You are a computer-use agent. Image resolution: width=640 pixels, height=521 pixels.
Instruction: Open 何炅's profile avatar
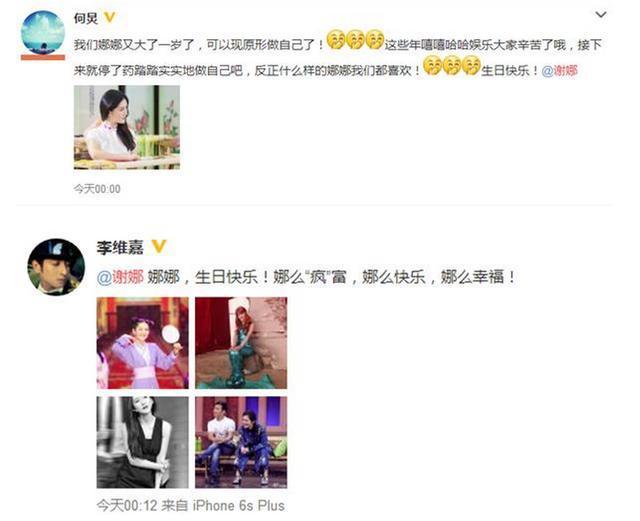click(42, 34)
